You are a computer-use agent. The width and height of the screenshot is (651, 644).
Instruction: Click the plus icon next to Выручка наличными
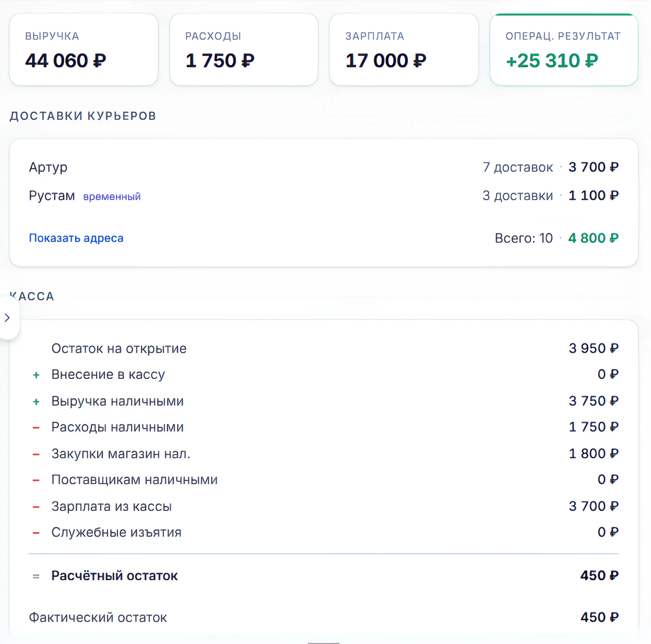(x=36, y=401)
